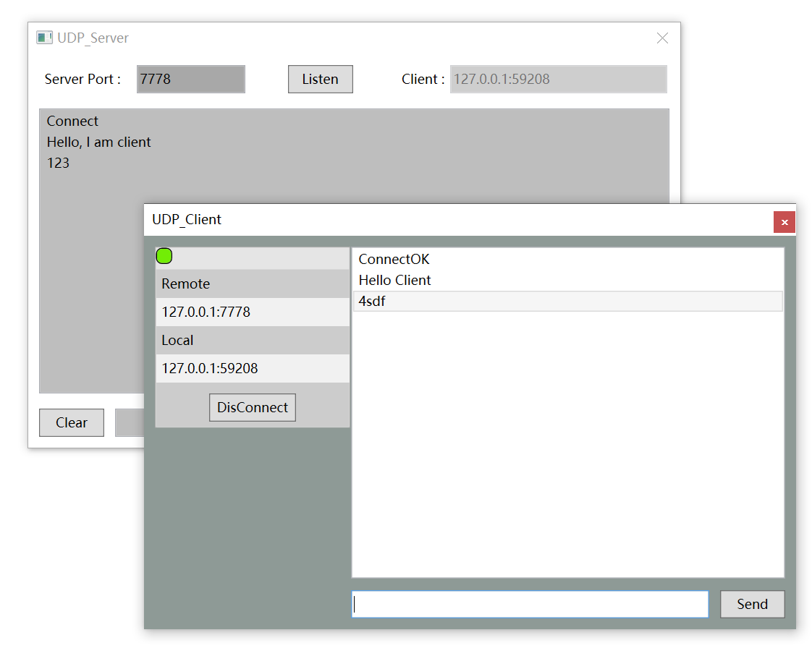Click the Local label in UDP_Client
The width and height of the screenshot is (812, 648).
pyautogui.click(x=177, y=340)
